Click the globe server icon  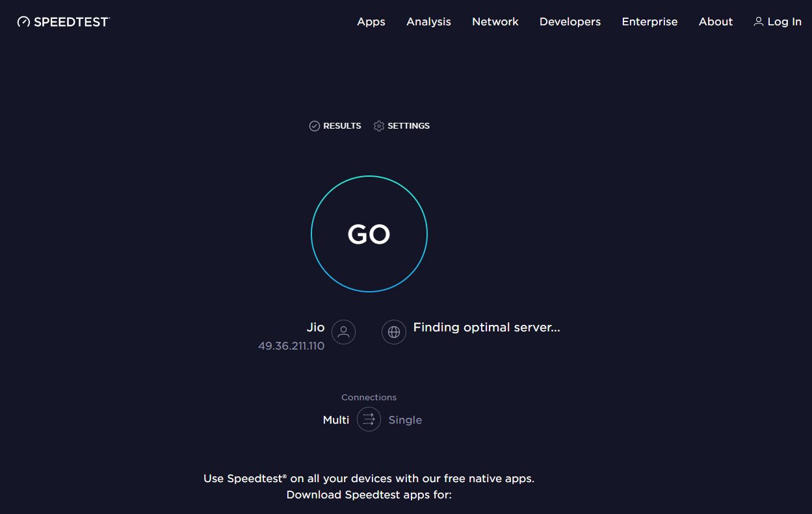tap(393, 331)
